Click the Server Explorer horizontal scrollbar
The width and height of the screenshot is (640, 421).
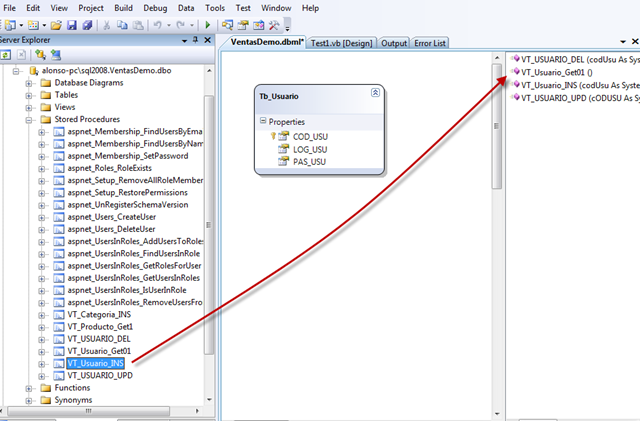88,411
